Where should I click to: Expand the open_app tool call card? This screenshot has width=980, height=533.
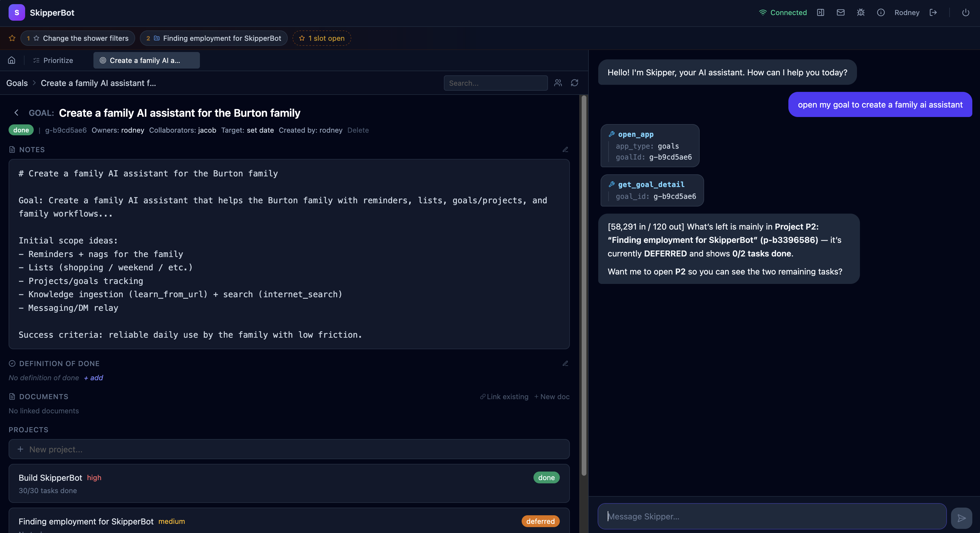point(650,146)
